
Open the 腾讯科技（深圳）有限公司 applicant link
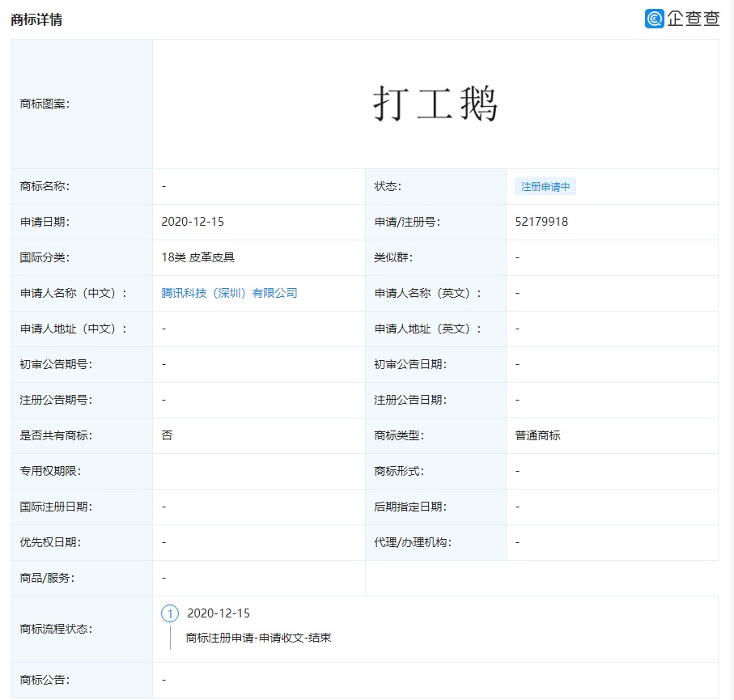[x=229, y=293]
